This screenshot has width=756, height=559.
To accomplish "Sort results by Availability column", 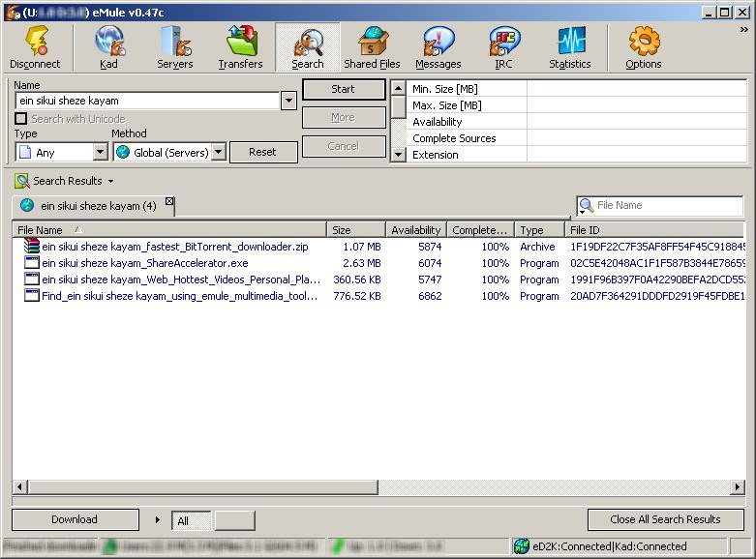I will click(x=416, y=230).
